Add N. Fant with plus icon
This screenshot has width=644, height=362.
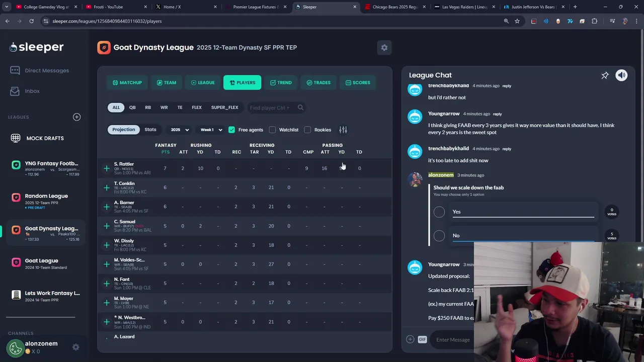coord(107,283)
